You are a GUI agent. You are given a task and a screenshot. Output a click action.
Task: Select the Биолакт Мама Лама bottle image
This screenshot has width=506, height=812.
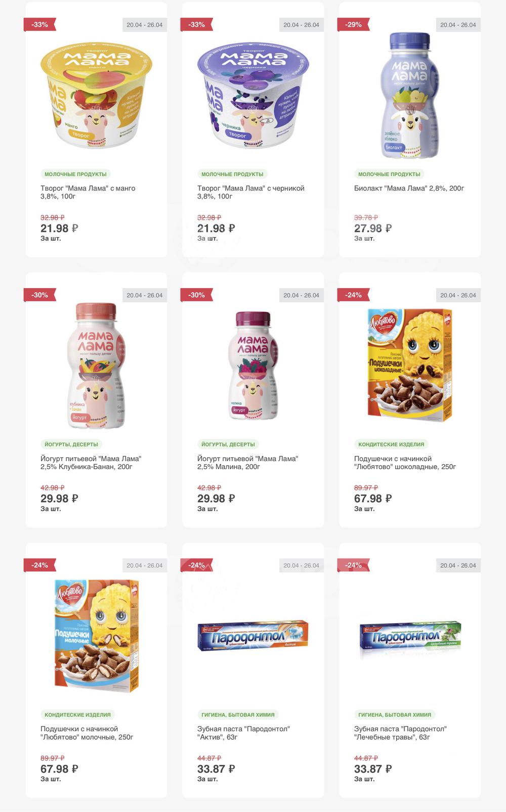coord(410,96)
